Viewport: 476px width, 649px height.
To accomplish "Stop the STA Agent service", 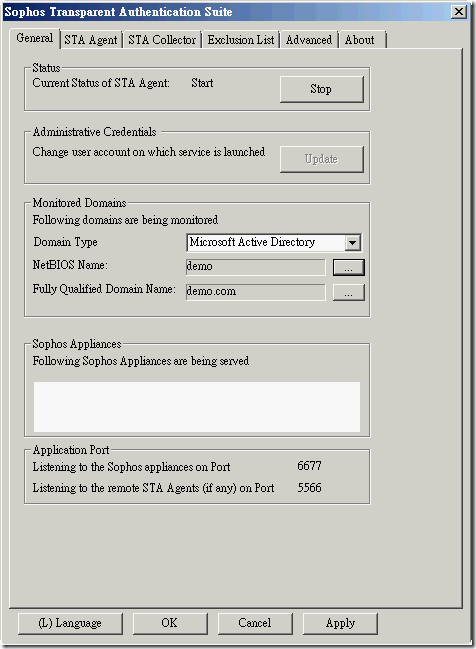I will 321,89.
